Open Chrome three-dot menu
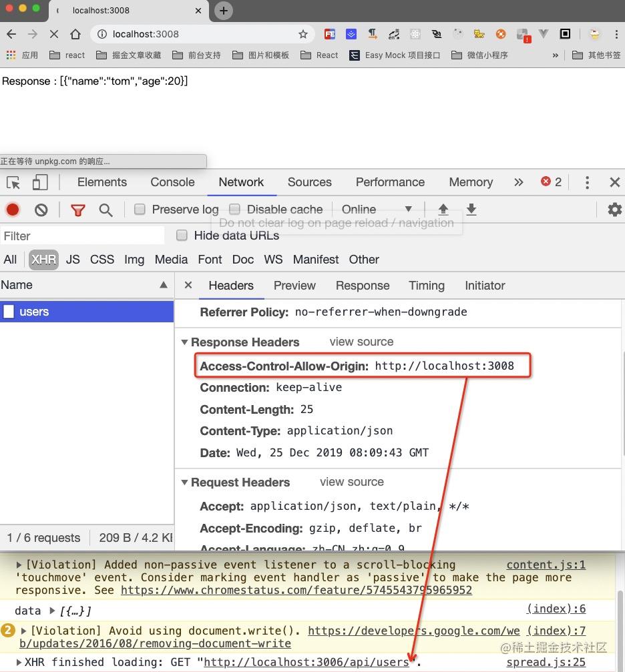 [616, 34]
